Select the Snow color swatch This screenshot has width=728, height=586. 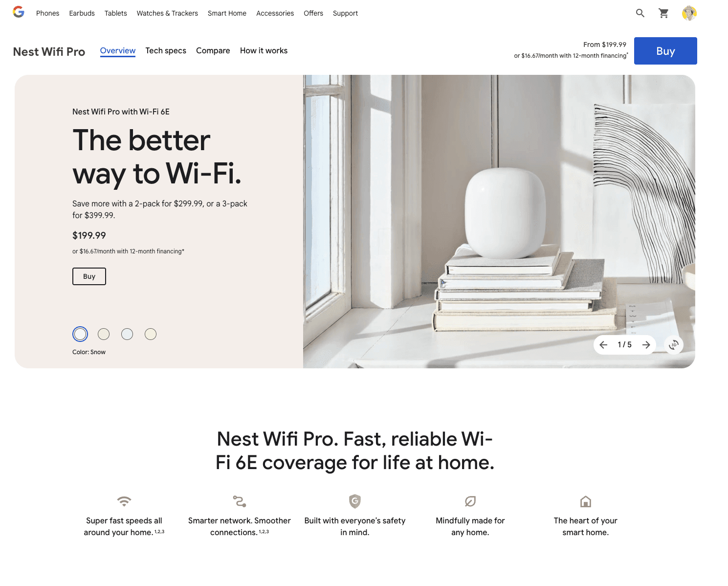click(x=80, y=334)
